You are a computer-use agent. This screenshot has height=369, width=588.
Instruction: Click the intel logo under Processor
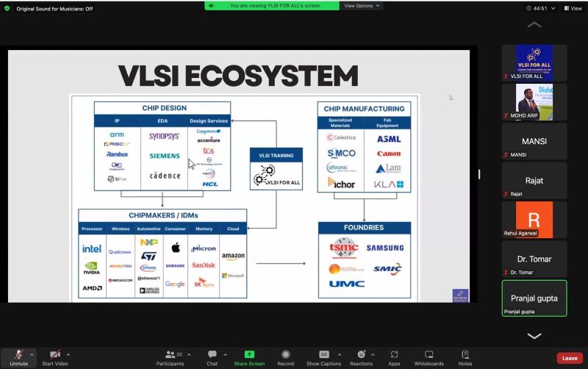pos(92,248)
